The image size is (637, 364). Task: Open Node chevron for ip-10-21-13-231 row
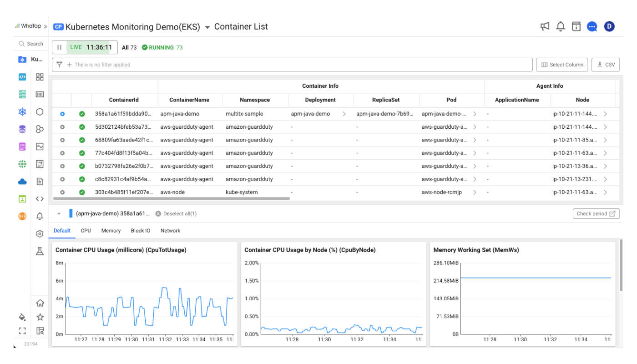pos(605,179)
